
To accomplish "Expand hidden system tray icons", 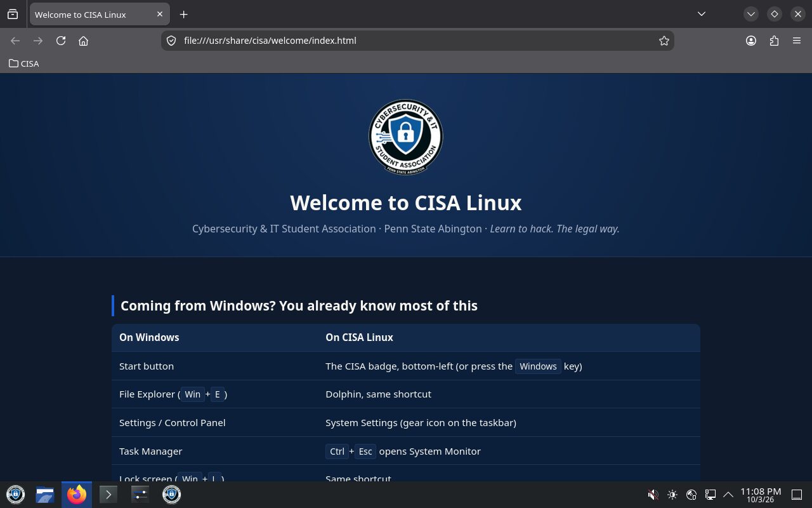I will pos(728,495).
